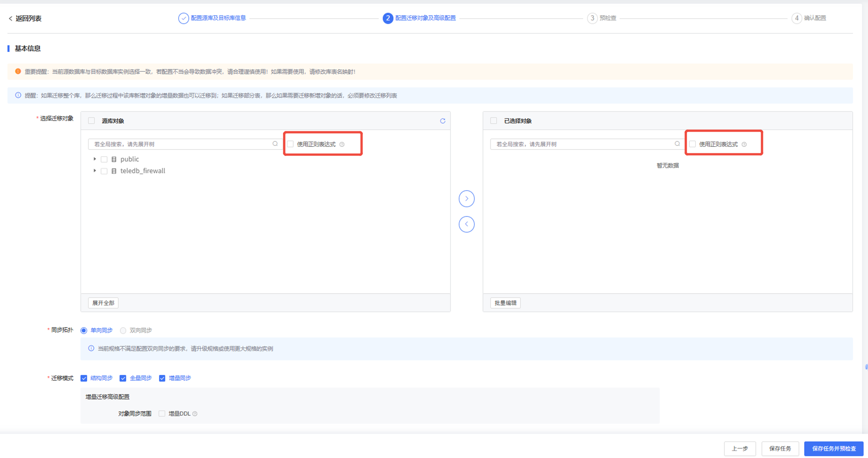This screenshot has width=868, height=458.
Task: Uncheck 增量同步 migration mode
Action: click(162, 378)
